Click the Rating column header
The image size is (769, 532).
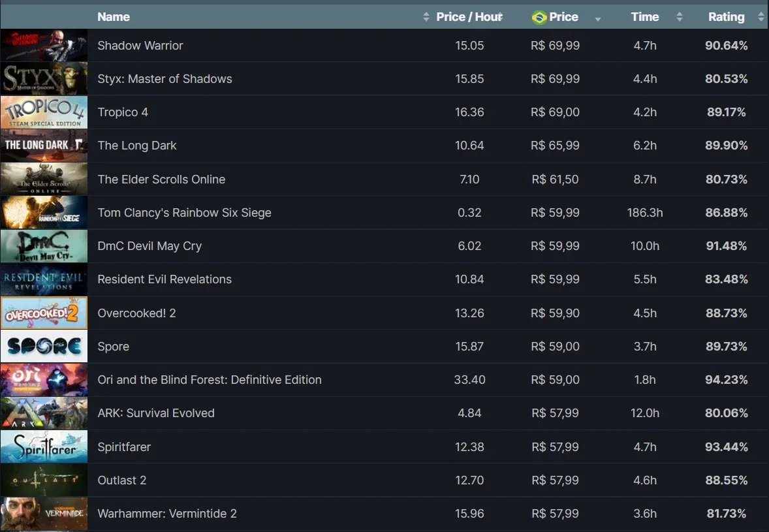click(x=726, y=17)
